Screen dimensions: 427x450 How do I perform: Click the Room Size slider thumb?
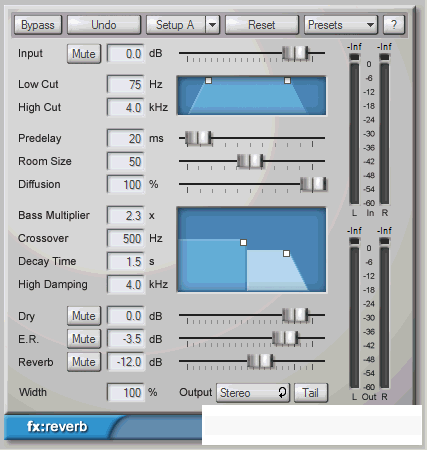[x=250, y=161]
